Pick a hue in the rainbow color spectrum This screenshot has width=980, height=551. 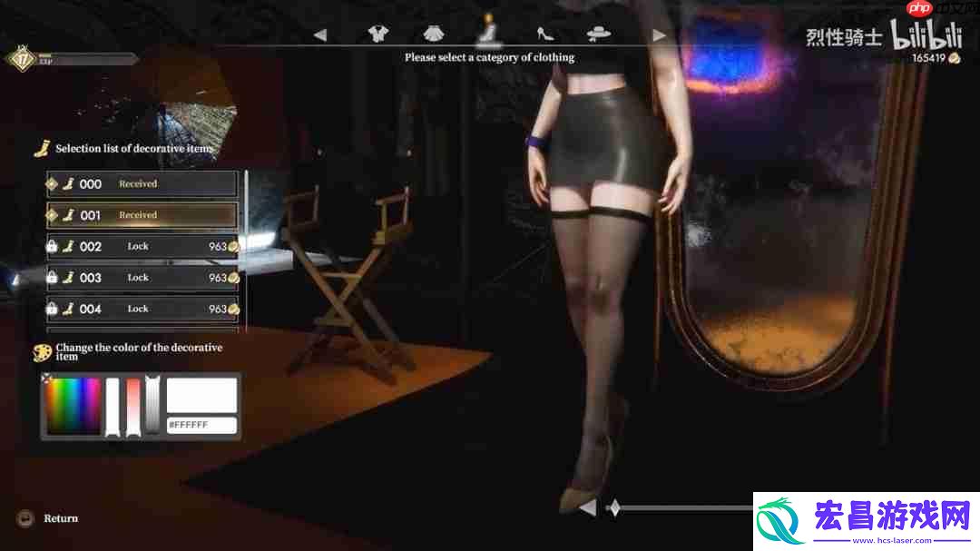tap(73, 406)
